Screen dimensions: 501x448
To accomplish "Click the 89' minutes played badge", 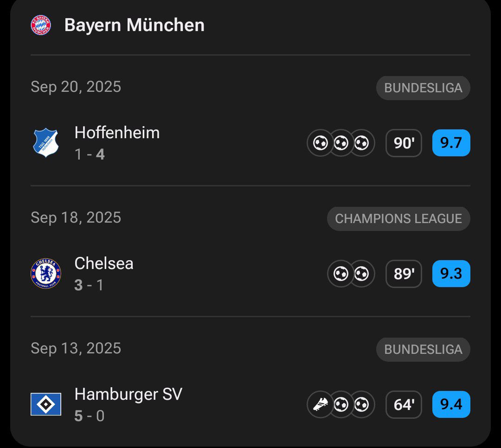I will [x=404, y=274].
